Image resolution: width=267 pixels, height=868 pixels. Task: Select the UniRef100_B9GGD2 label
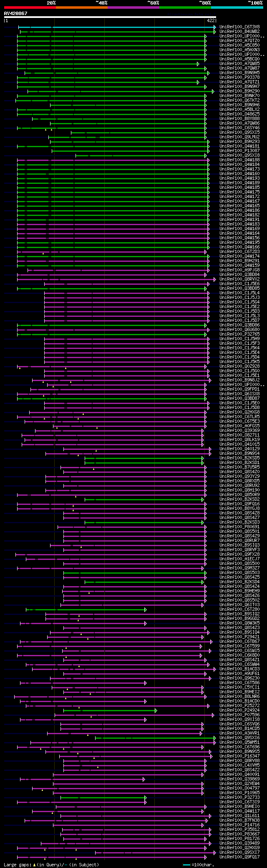pyautogui.click(x=239, y=619)
